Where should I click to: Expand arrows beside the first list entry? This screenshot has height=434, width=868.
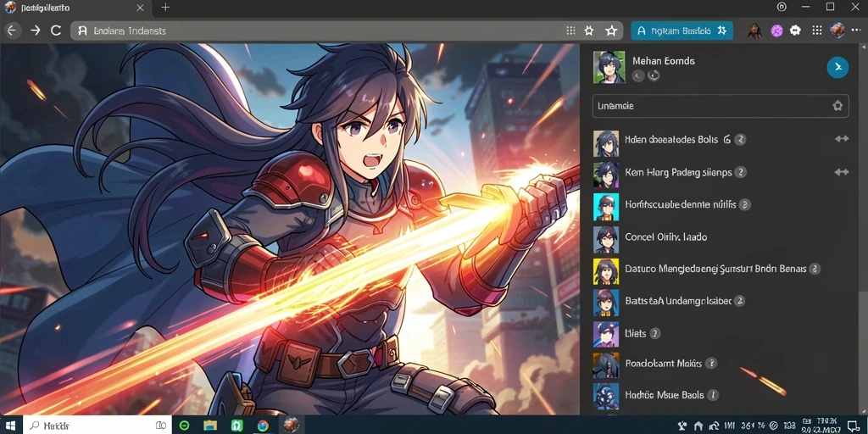pyautogui.click(x=842, y=139)
